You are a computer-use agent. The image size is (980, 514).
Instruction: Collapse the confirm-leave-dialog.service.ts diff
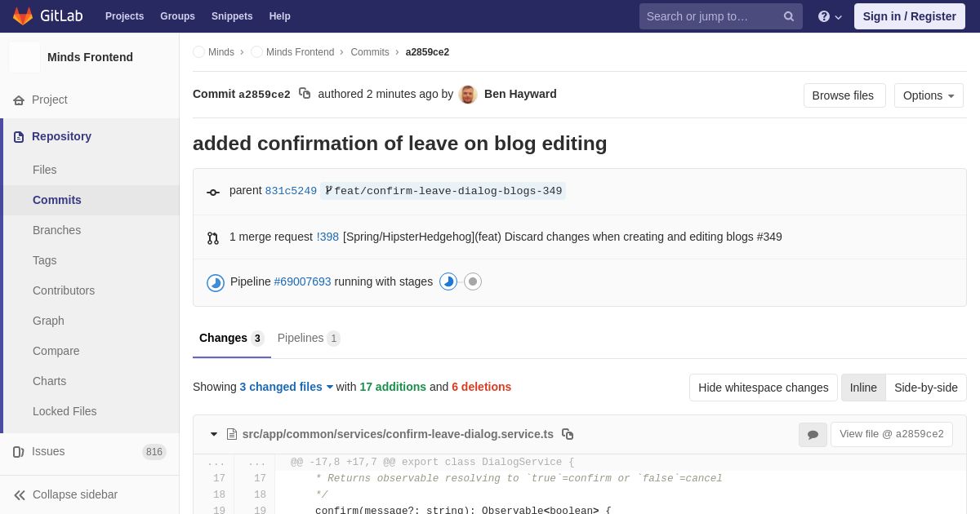click(x=214, y=434)
